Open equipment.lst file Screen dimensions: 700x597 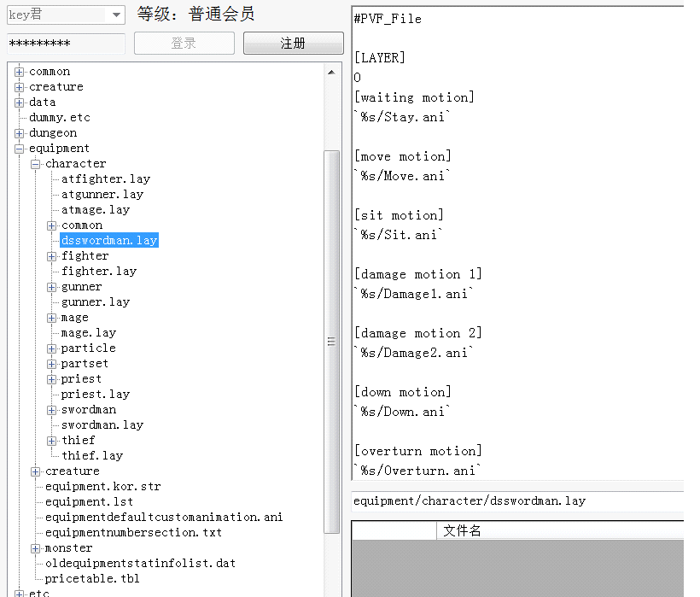pos(89,502)
